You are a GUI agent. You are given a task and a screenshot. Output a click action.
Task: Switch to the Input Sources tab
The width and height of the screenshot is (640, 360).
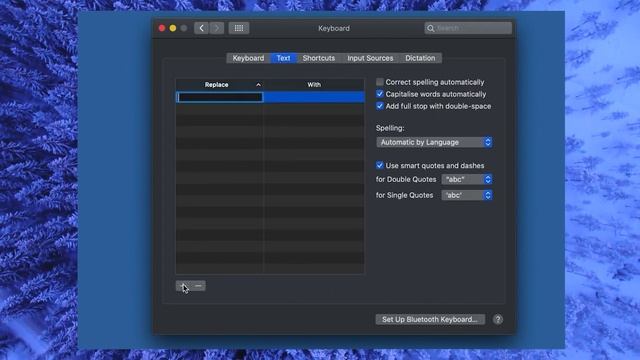pos(370,58)
